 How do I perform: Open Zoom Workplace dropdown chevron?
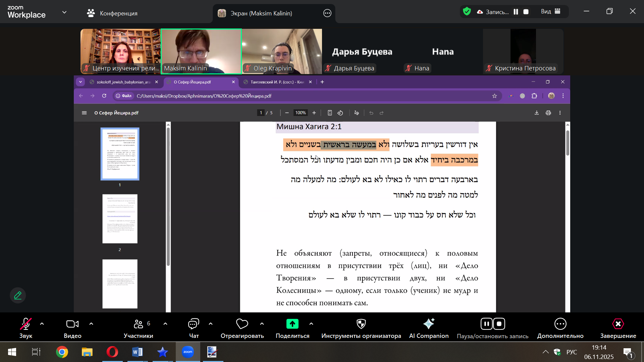(x=64, y=12)
